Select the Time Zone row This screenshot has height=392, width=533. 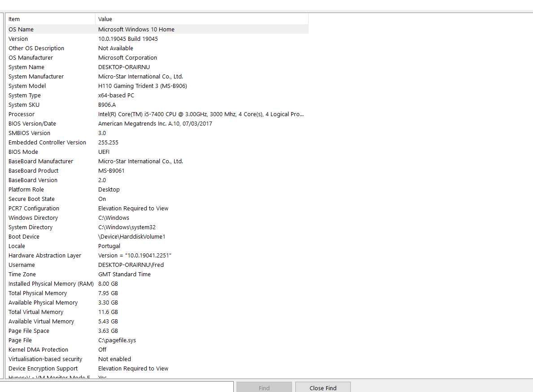pyautogui.click(x=157, y=274)
